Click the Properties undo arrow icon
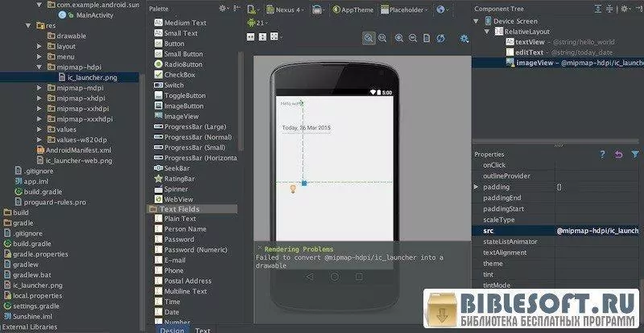Viewport: 644px width, 333px height. pos(617,154)
